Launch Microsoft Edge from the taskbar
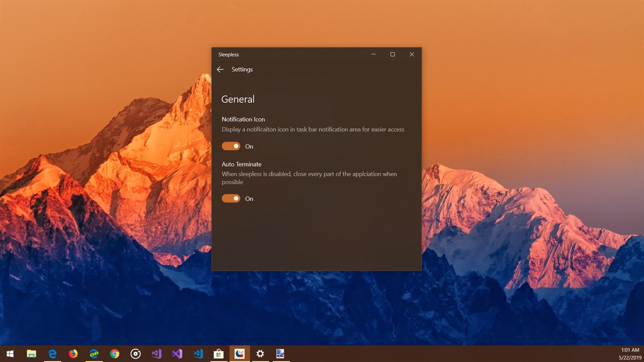Viewport: 644px width, 362px height. point(52,353)
